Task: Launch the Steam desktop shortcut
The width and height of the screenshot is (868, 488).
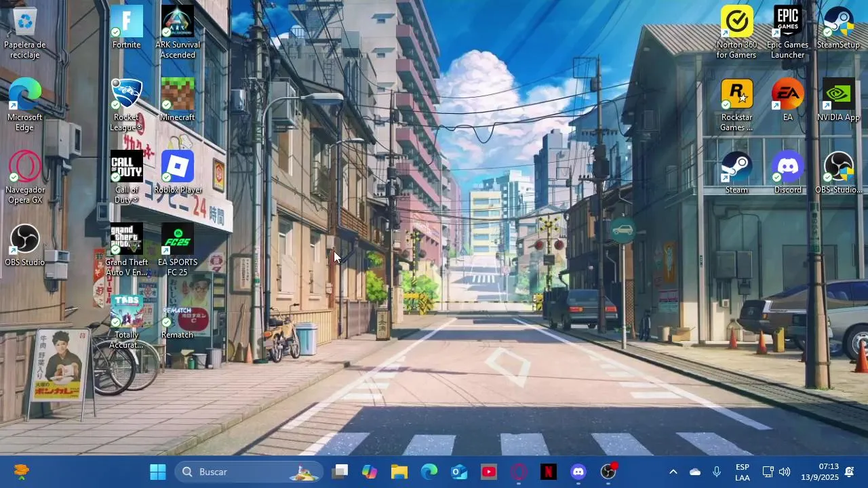Action: pos(737,173)
